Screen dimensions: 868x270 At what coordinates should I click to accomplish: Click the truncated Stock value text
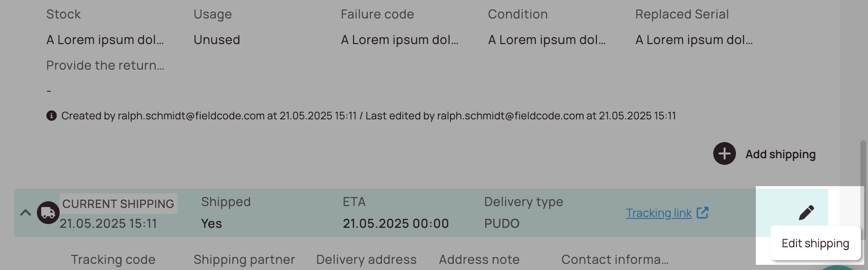(105, 40)
